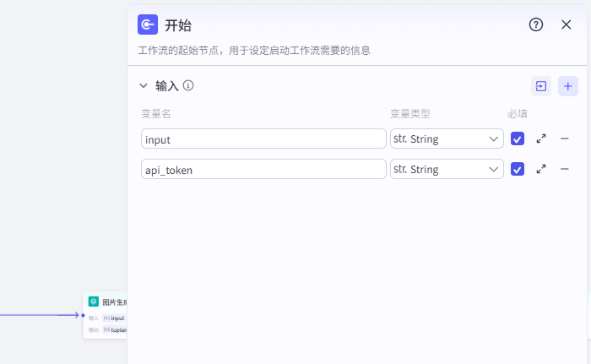The image size is (591, 364).
Task: Click the import variables icon
Action: click(x=540, y=86)
